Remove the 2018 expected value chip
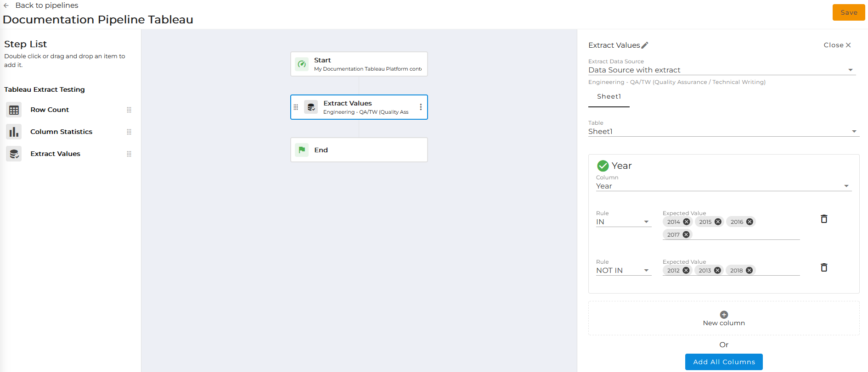The width and height of the screenshot is (868, 372). (x=749, y=271)
